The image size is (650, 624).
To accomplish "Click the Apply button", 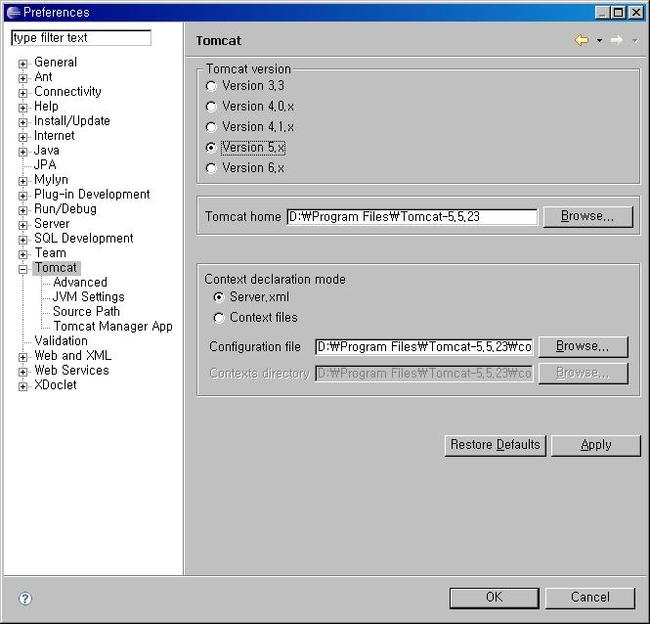I will coord(596,445).
